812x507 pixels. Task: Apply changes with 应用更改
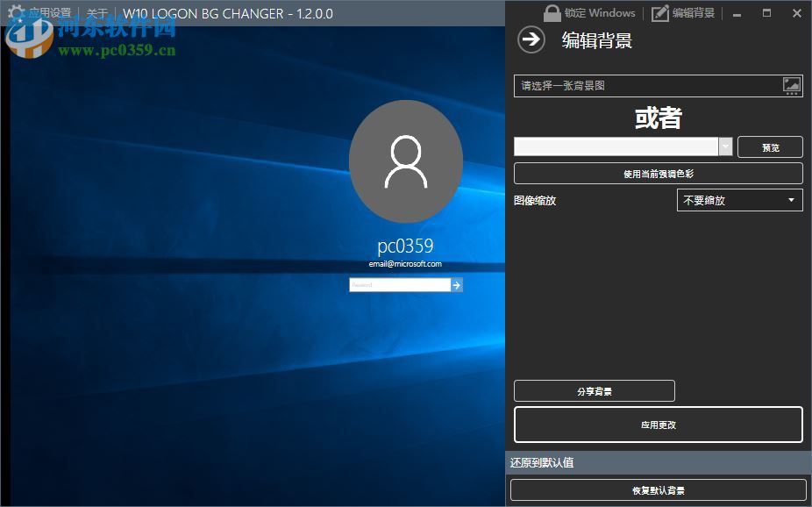click(659, 424)
